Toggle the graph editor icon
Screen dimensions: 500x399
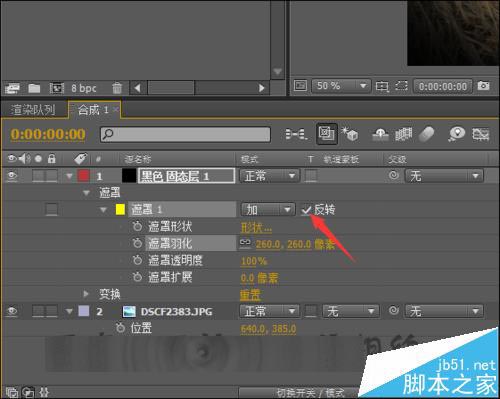[481, 134]
